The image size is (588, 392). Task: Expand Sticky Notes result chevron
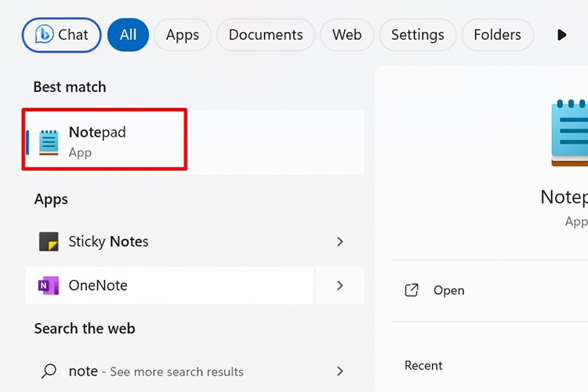click(339, 241)
